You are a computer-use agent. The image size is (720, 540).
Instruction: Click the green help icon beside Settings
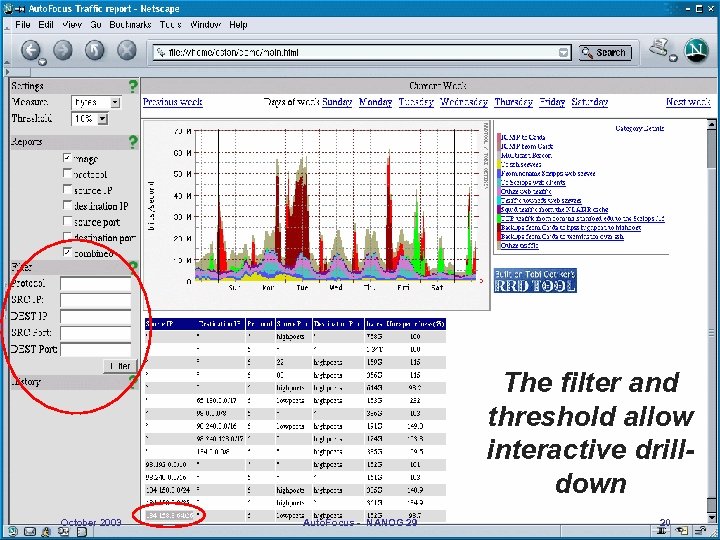click(x=133, y=86)
